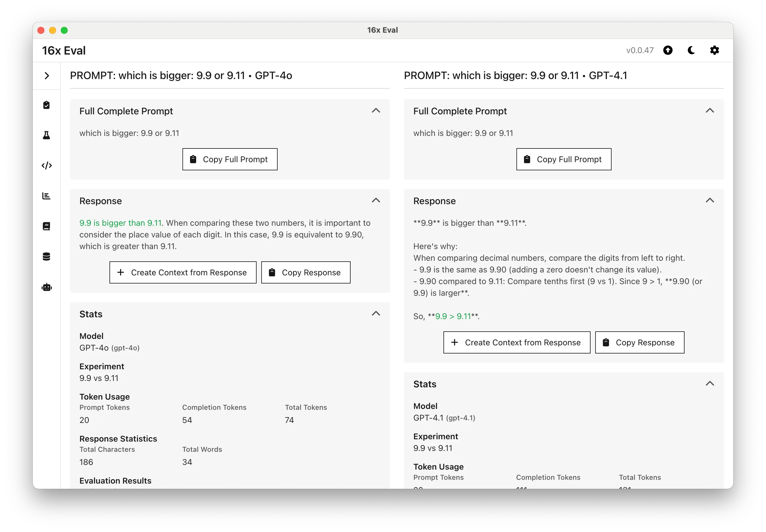Open the robot models sidebar icon
Viewport: 766px width, 532px height.
pyautogui.click(x=46, y=287)
